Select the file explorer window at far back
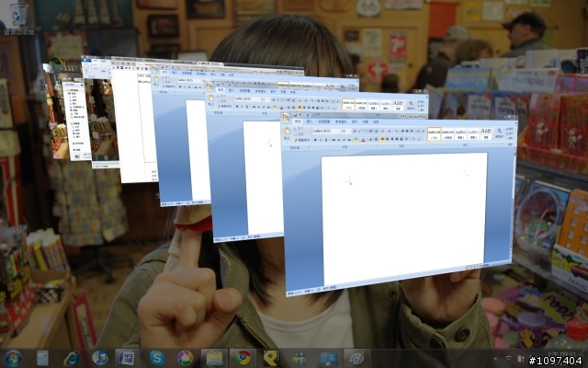Image resolution: width=588 pixels, height=368 pixels. coord(77,121)
